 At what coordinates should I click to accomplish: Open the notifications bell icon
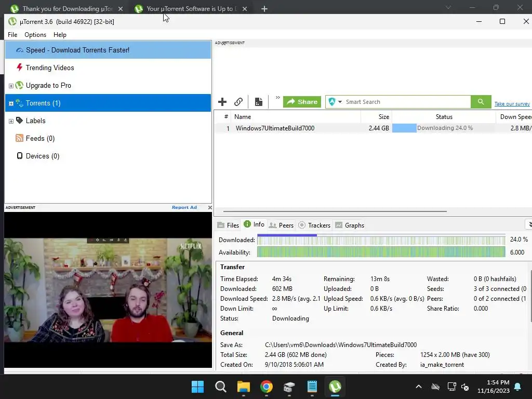(518, 387)
